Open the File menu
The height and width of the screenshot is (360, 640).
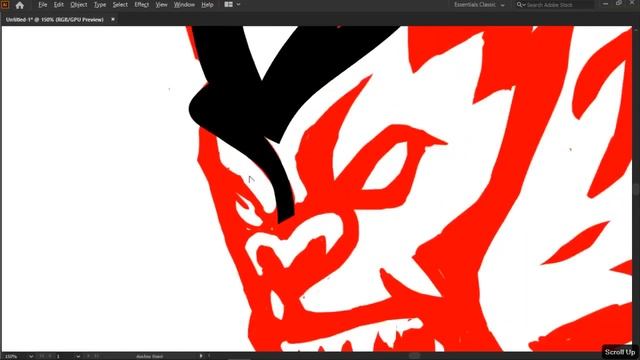pyautogui.click(x=42, y=5)
